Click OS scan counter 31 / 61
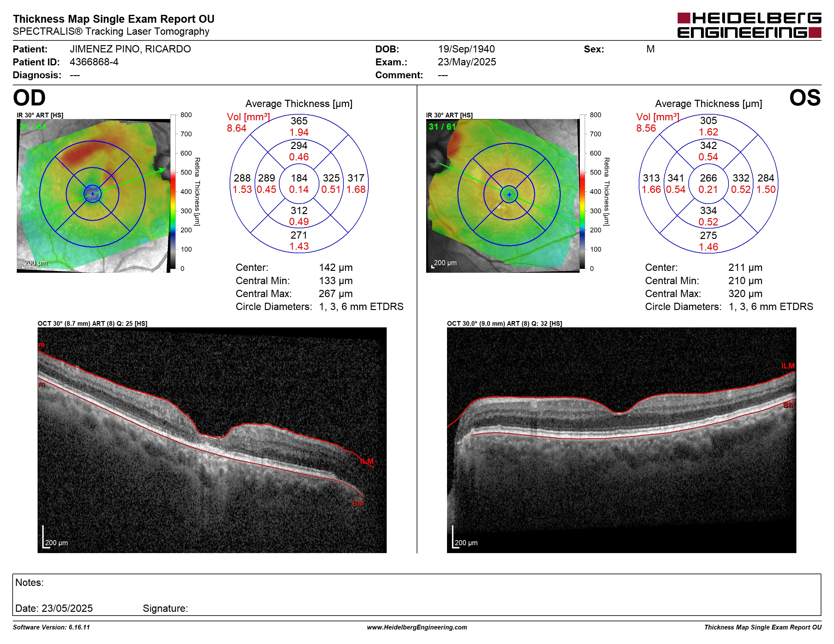This screenshot has height=644, width=834. [442, 127]
